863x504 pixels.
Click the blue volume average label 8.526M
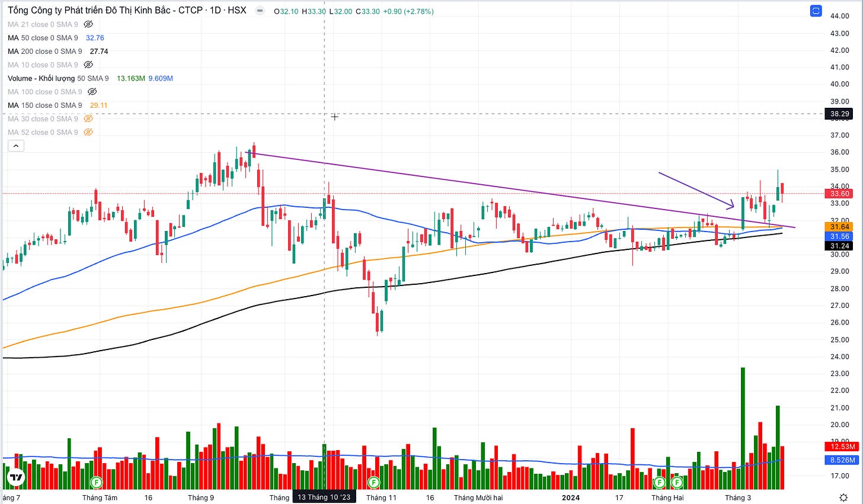point(841,460)
